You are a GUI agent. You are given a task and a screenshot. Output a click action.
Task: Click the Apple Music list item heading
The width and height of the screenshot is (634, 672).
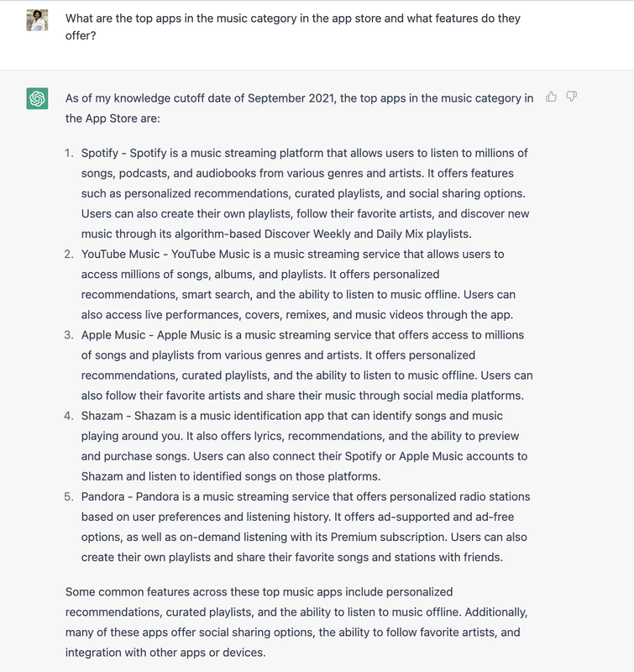coord(113,334)
